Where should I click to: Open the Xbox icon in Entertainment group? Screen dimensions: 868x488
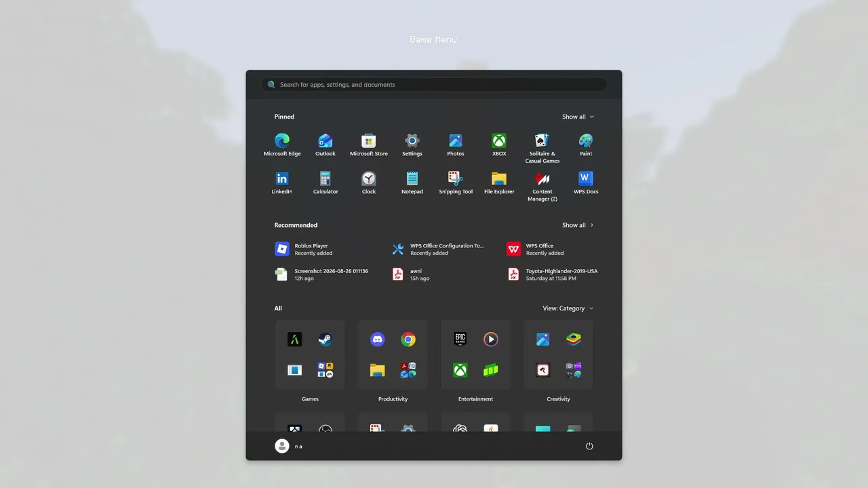point(460,370)
